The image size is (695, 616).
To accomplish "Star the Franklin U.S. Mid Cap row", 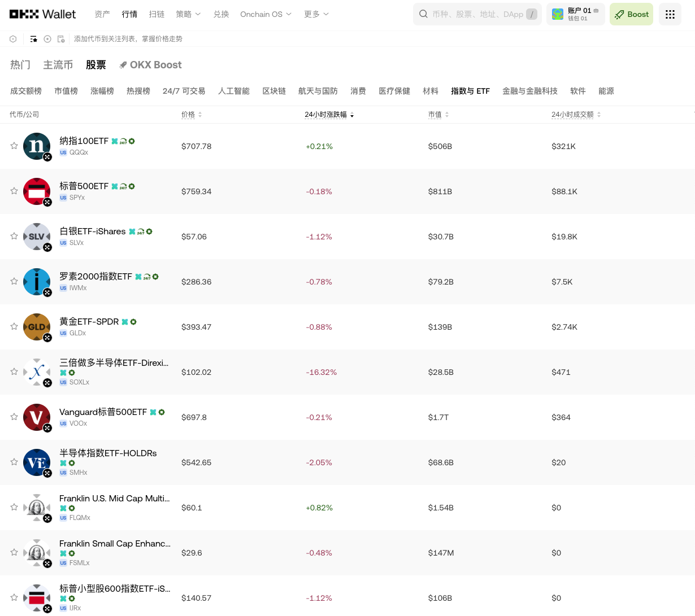I will point(14,507).
